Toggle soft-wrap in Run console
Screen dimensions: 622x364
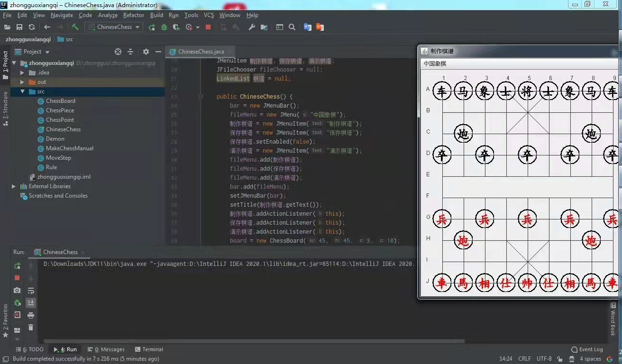pyautogui.click(x=31, y=290)
